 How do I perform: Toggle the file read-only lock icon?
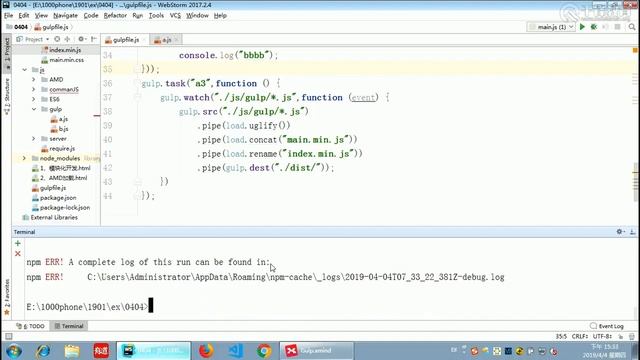pos(621,336)
